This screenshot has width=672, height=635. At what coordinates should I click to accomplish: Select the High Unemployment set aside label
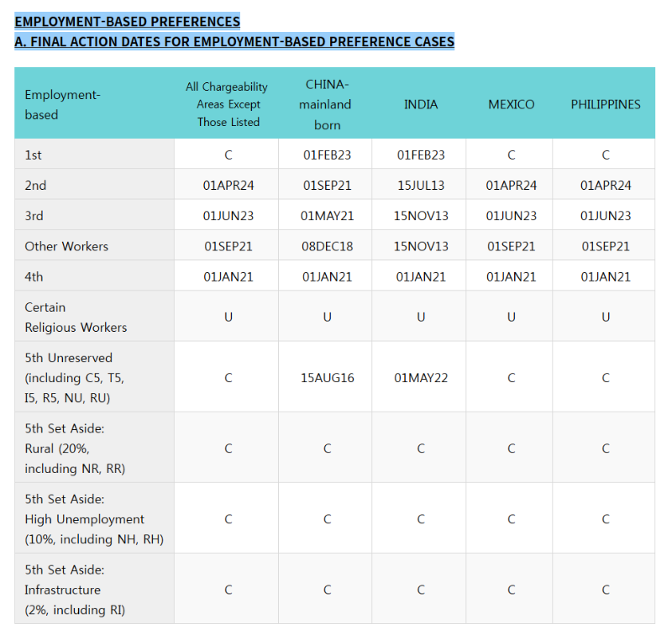tap(94, 519)
